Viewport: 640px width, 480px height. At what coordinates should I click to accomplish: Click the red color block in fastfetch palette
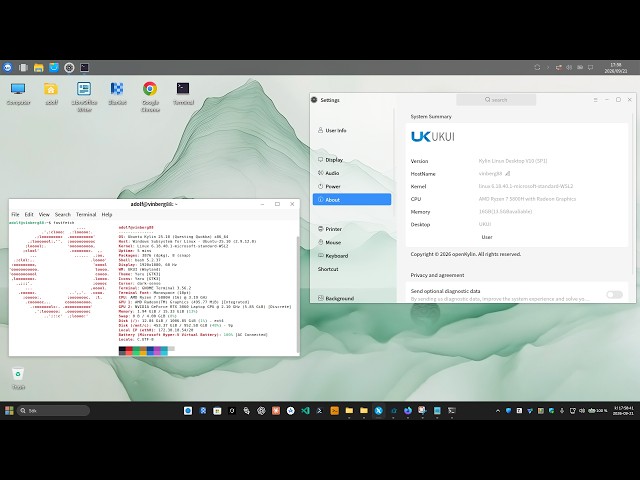coord(129,351)
